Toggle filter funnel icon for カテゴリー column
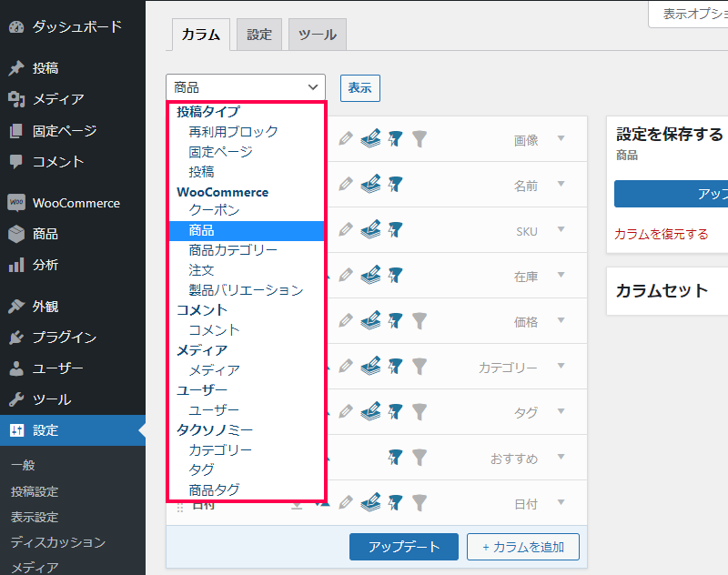This screenshot has width=728, height=575. [x=420, y=366]
